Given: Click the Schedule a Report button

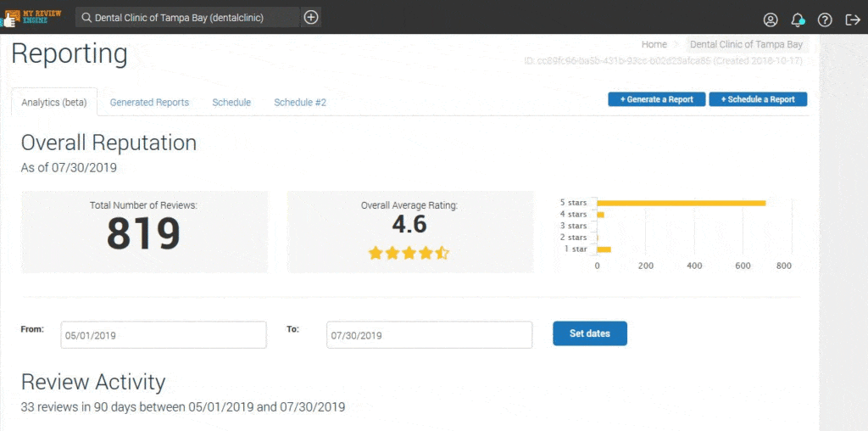Looking at the screenshot, I should pyautogui.click(x=758, y=99).
